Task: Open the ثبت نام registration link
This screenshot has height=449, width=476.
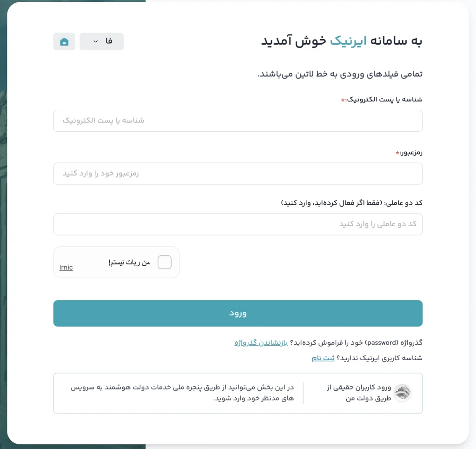Action: coord(323,358)
